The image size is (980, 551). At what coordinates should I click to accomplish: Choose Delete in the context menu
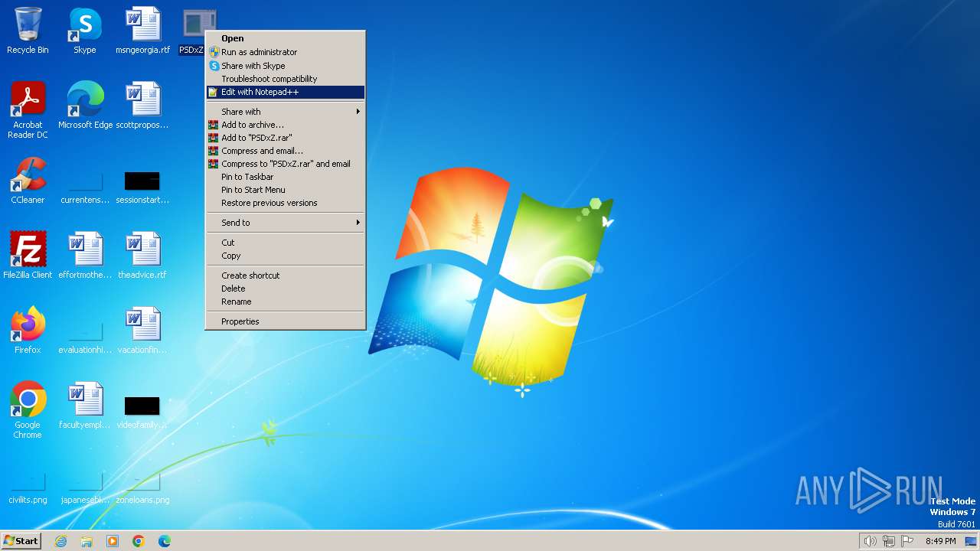286,289
